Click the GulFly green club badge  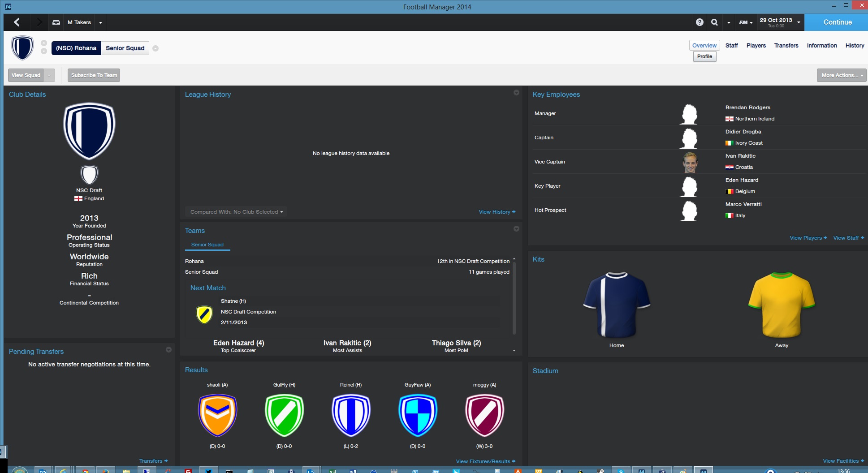point(284,415)
